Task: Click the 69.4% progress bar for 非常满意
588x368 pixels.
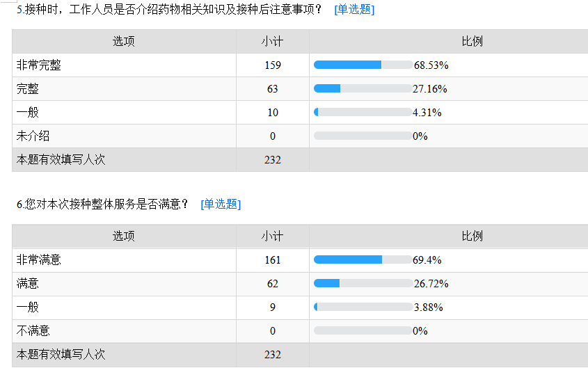Action: [363, 259]
